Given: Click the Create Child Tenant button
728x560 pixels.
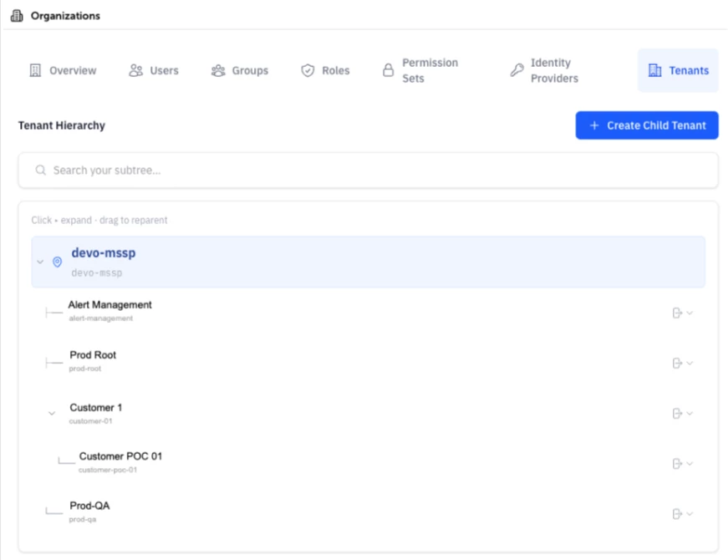Looking at the screenshot, I should point(647,125).
